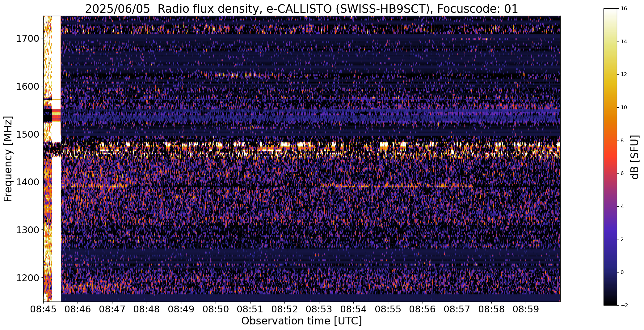The height and width of the screenshot is (330, 644).
Task: Click the 08:54 time tick label
Action: point(354,309)
